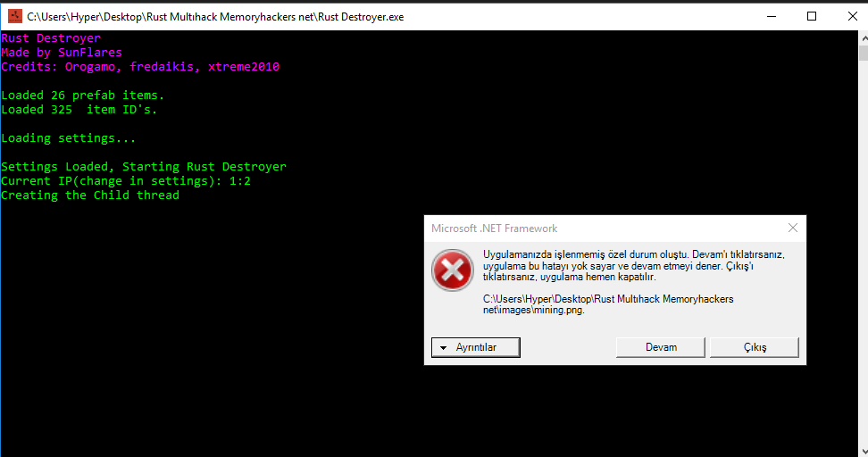The width and height of the screenshot is (868, 457).
Task: Click the red error icon in dialog
Action: (x=452, y=270)
